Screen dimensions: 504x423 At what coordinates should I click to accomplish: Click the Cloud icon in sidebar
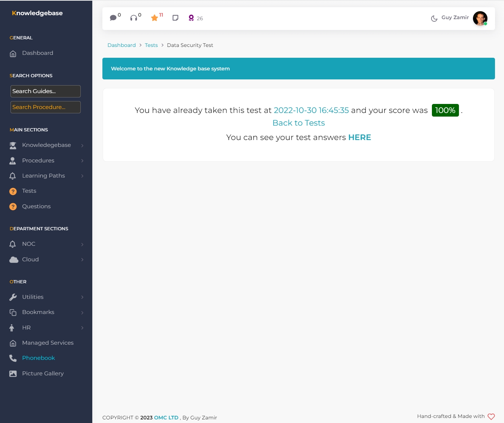point(14,260)
